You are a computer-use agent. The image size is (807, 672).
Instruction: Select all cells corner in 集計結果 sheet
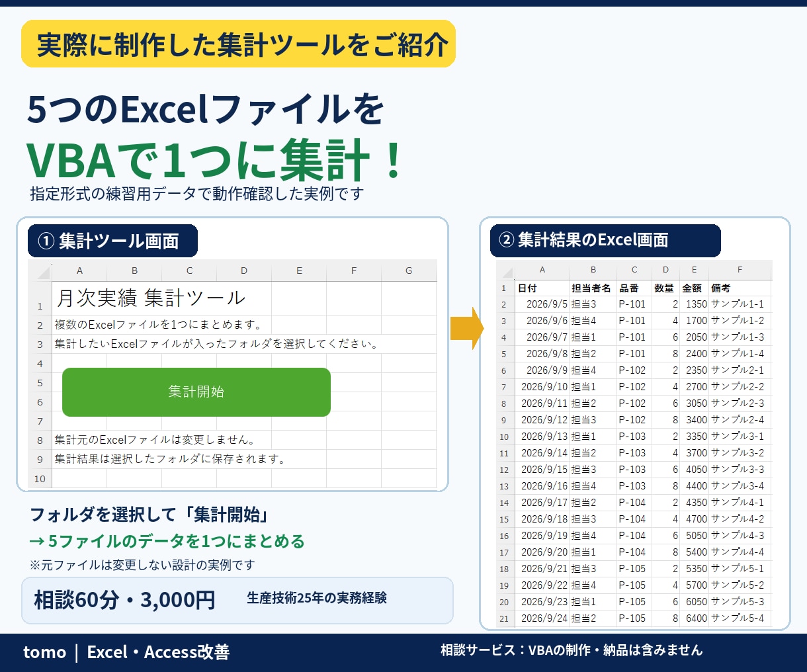(x=506, y=270)
